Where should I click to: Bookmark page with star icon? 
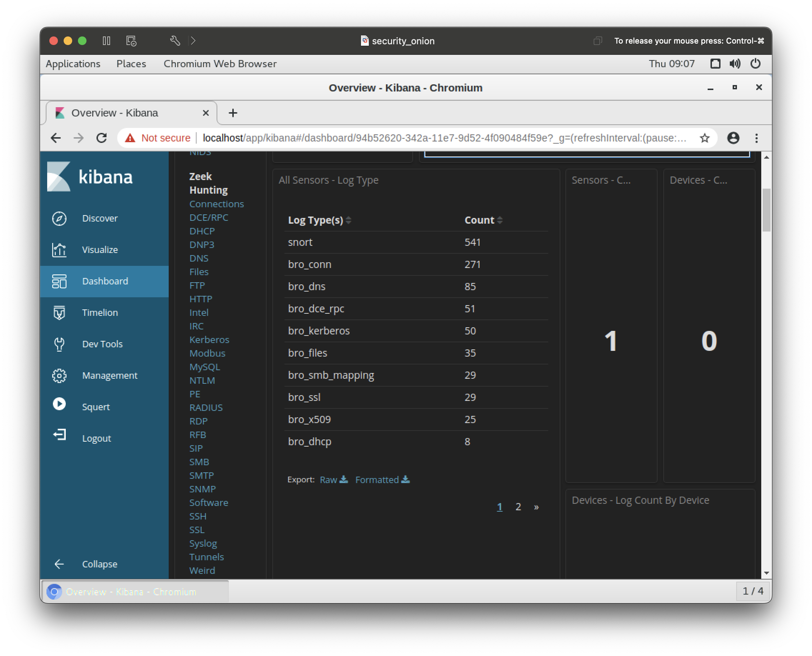(x=704, y=138)
